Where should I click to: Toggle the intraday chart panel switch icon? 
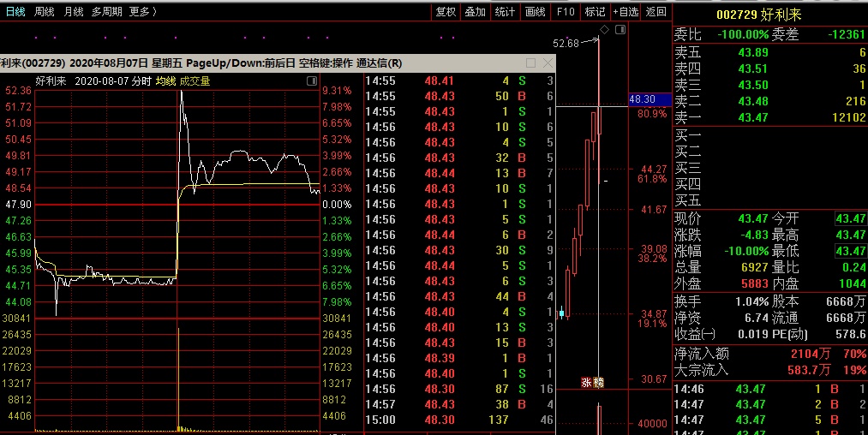click(x=311, y=81)
